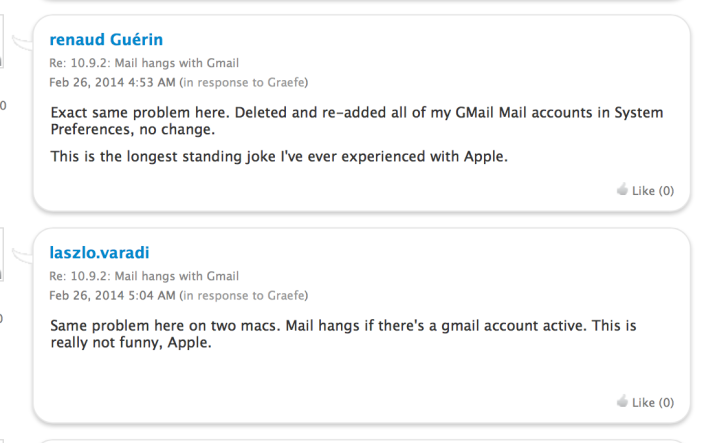
Task: Open subject line above the 4:53 AM timestamp
Action: pyautogui.click(x=144, y=63)
